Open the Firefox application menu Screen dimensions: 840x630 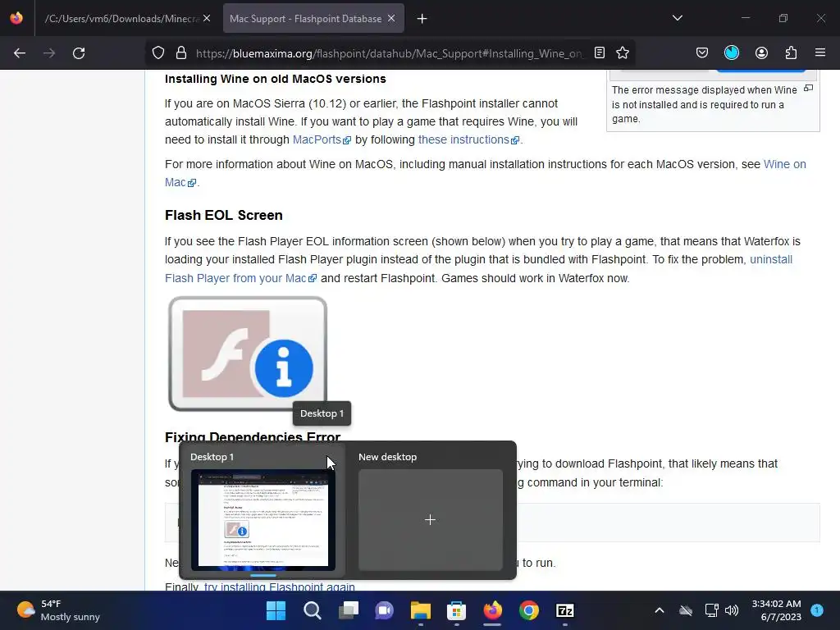[x=820, y=53]
